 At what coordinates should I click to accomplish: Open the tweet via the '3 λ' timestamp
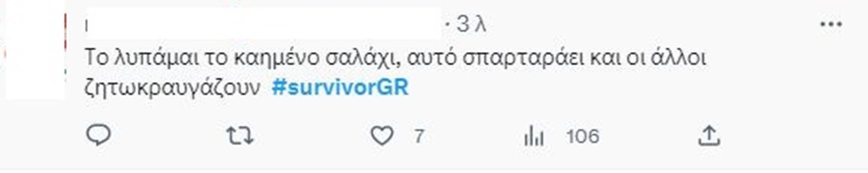coord(471,25)
